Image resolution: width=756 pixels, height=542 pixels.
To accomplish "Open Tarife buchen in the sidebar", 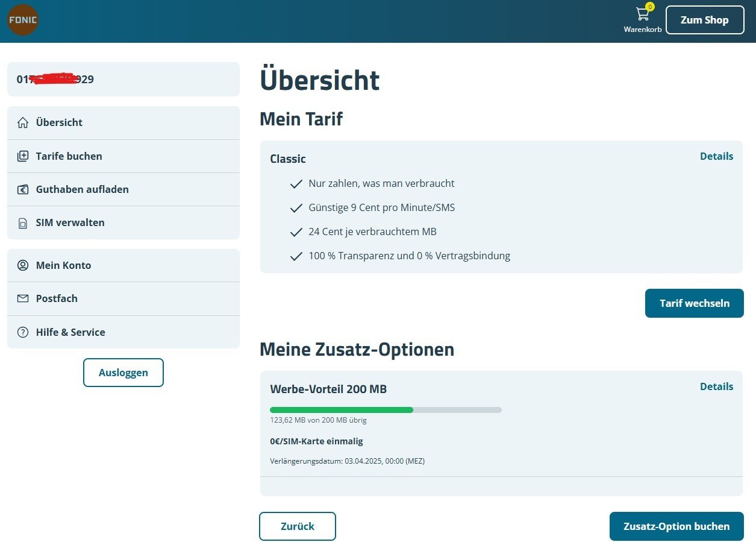I will 69,156.
